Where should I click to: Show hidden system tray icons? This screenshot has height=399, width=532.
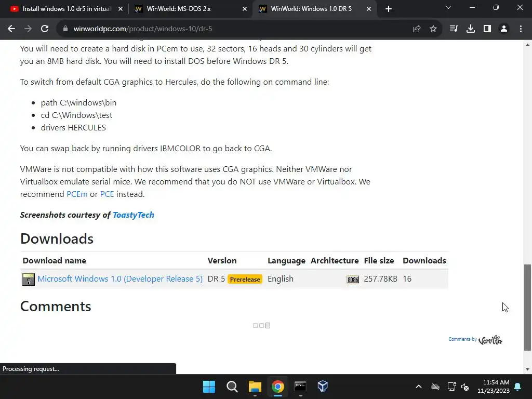point(419,387)
